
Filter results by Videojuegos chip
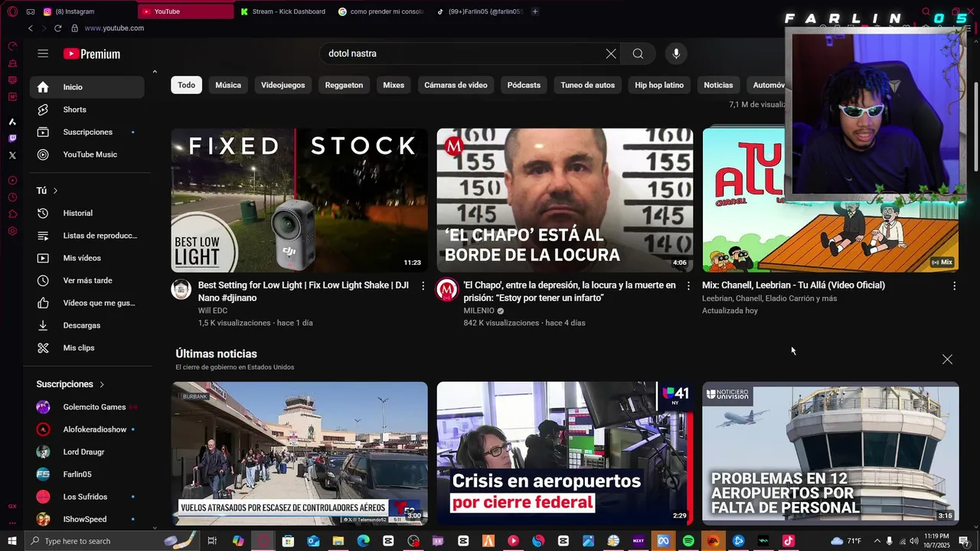tap(283, 85)
